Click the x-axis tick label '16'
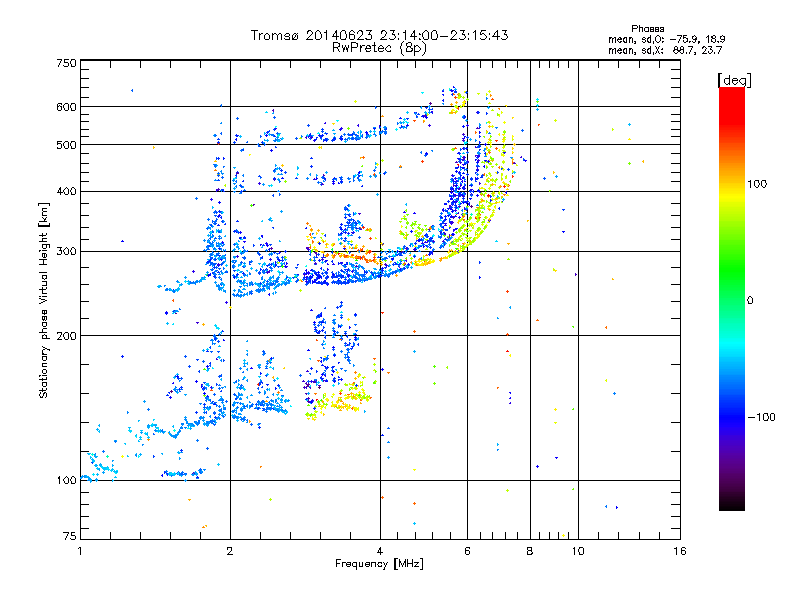This screenshot has height=600, width=800. tap(680, 551)
